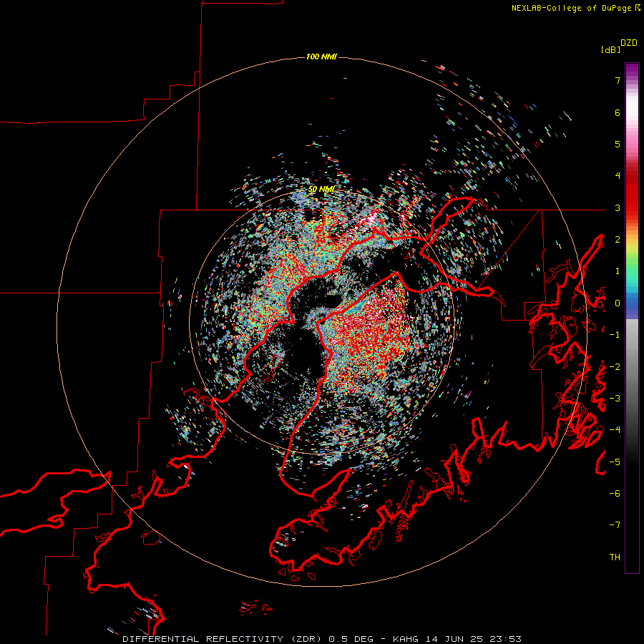Click the 0 value on the color scale
The height and width of the screenshot is (644, 644).
coord(618,303)
